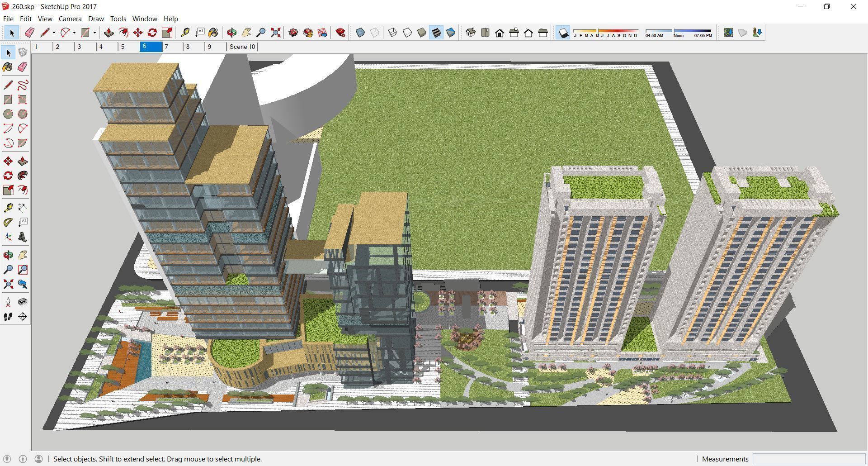Click the Measurements input box
The image size is (868, 466).
click(x=808, y=459)
